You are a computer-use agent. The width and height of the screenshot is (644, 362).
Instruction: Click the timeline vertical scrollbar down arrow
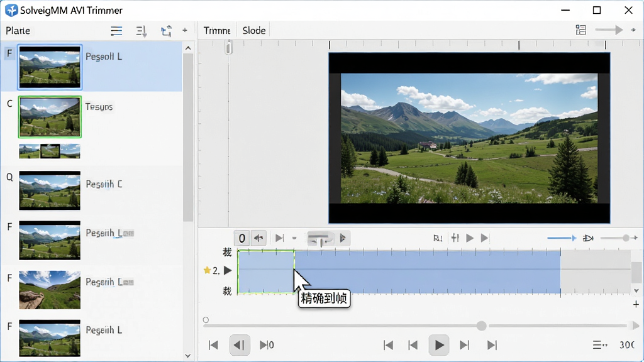(636, 290)
